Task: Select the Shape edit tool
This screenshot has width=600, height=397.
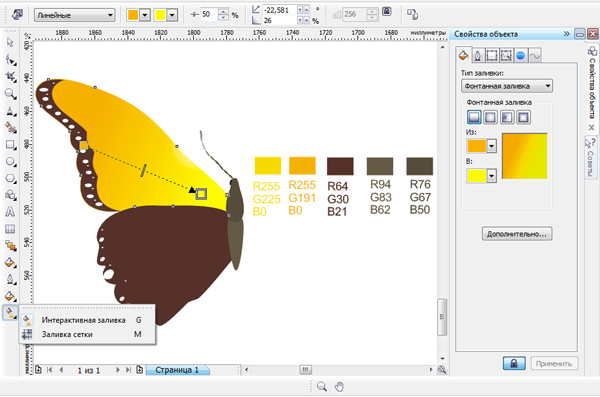Action: pos(10,60)
